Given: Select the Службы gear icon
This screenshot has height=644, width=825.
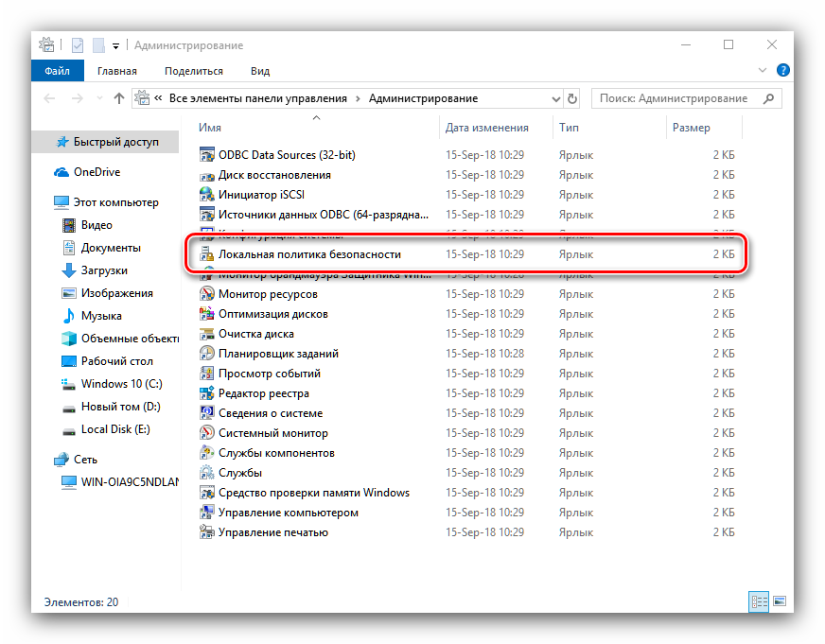Looking at the screenshot, I should coord(207,473).
